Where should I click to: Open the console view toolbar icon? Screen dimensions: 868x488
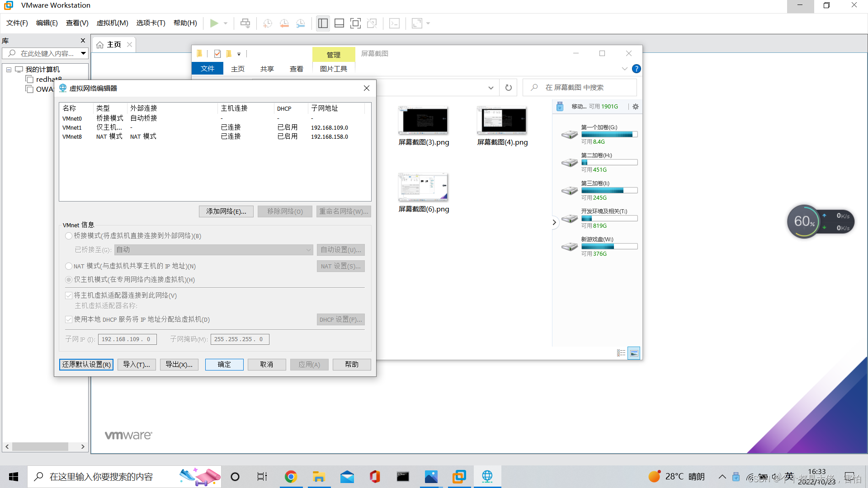tap(394, 23)
